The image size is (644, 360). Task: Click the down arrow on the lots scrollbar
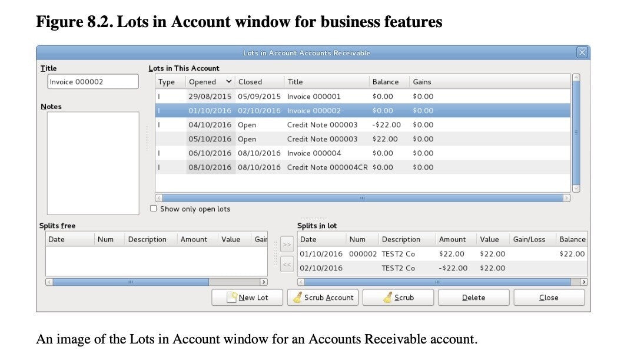point(577,189)
